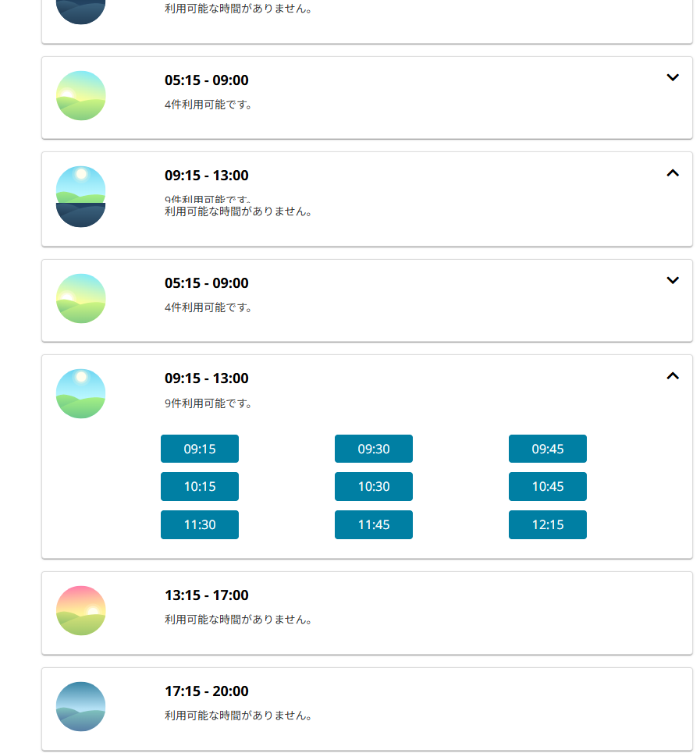
Task: Select the 12:15 time slot
Action: (548, 524)
